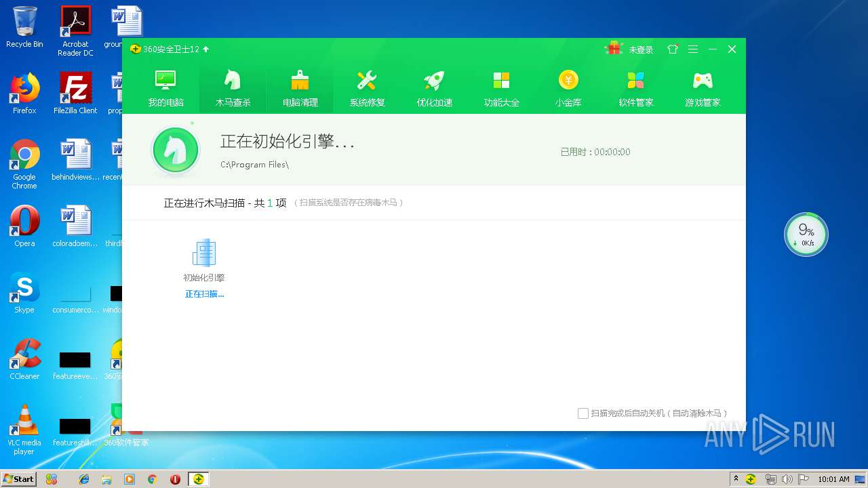
Task: Select coloradoem Word document icon
Action: click(75, 226)
